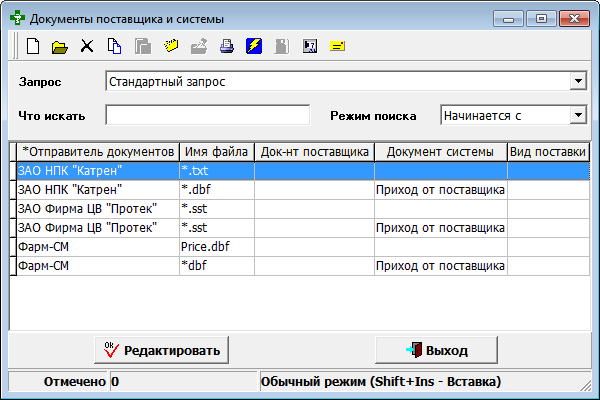Click the greyed-out folder-with-pin icon

(199, 46)
